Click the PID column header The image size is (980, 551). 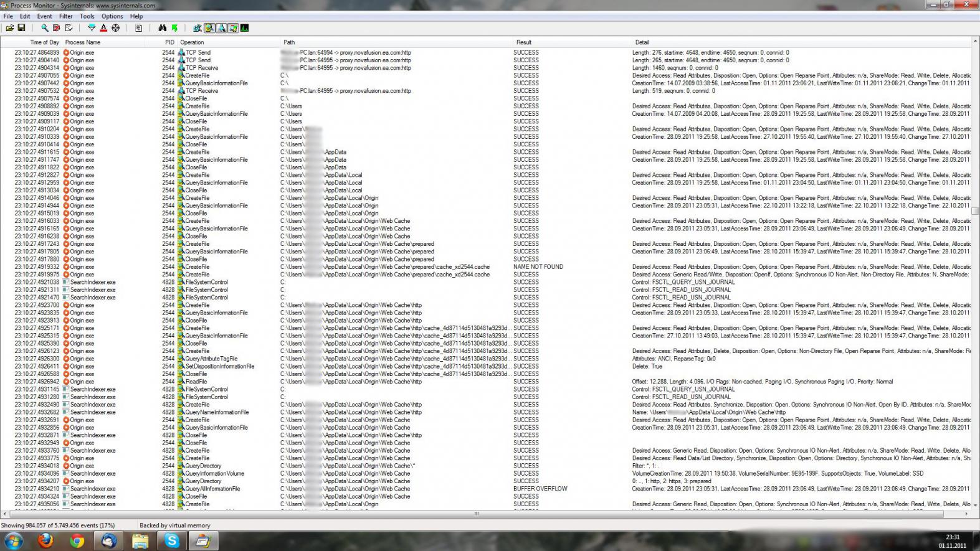161,42
